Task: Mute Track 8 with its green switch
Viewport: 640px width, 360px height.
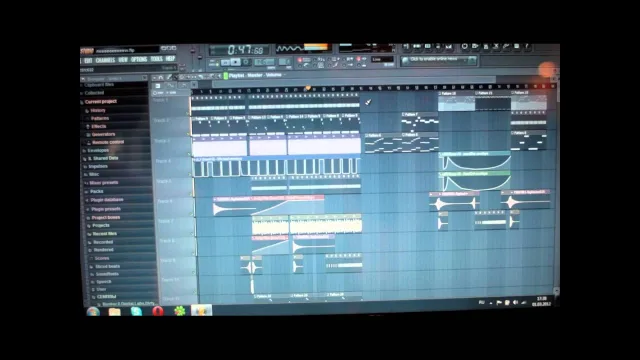Action: pyautogui.click(x=192, y=254)
